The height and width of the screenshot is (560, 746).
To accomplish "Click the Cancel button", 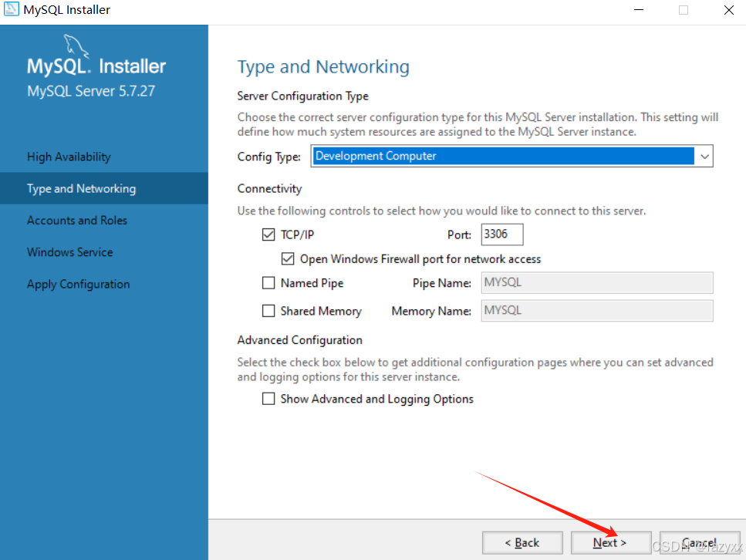I will (700, 543).
